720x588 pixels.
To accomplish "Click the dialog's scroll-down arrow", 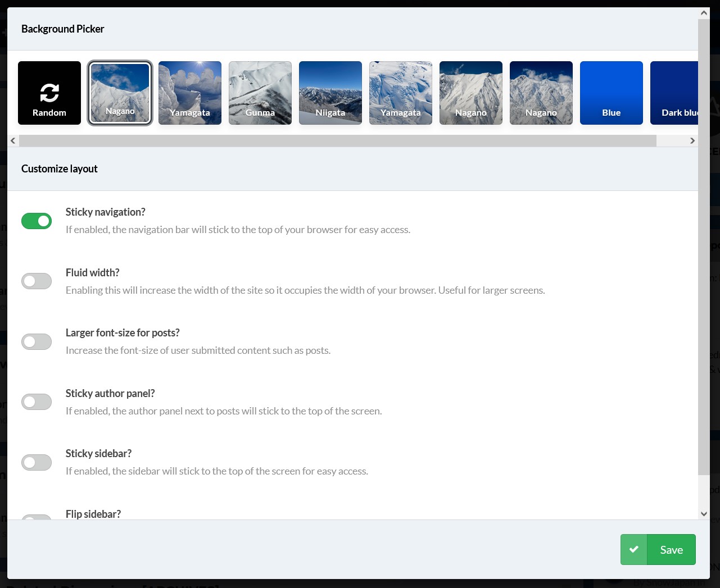I will (704, 513).
